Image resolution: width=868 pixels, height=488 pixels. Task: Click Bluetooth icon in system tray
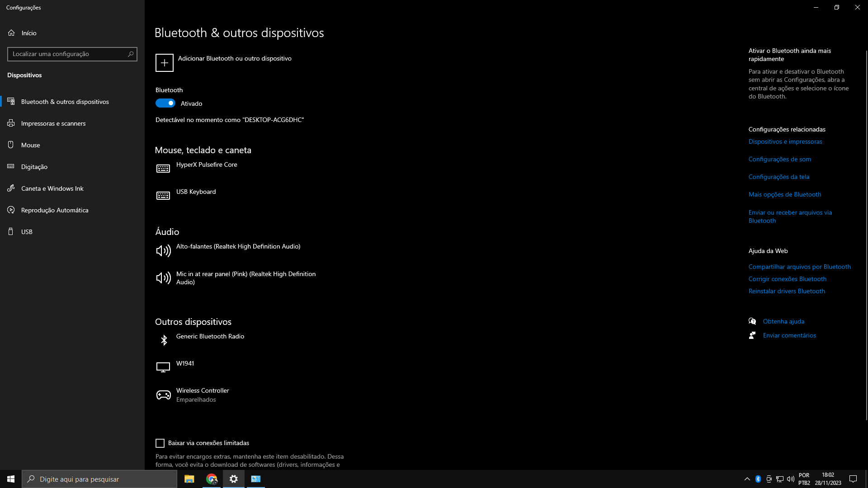click(x=758, y=479)
